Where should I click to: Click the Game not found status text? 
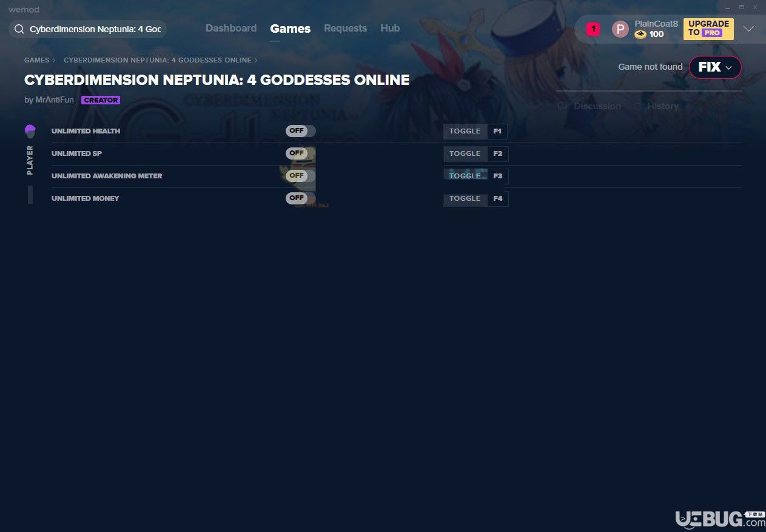(x=650, y=67)
